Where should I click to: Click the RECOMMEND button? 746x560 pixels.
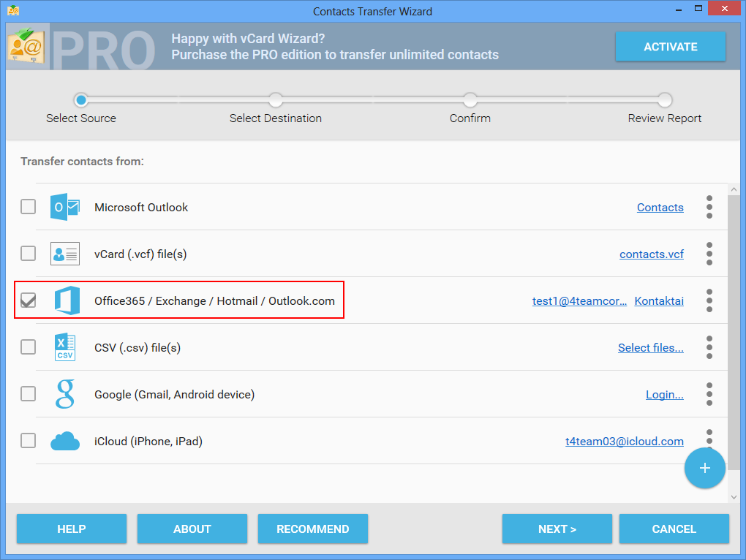[x=312, y=529]
